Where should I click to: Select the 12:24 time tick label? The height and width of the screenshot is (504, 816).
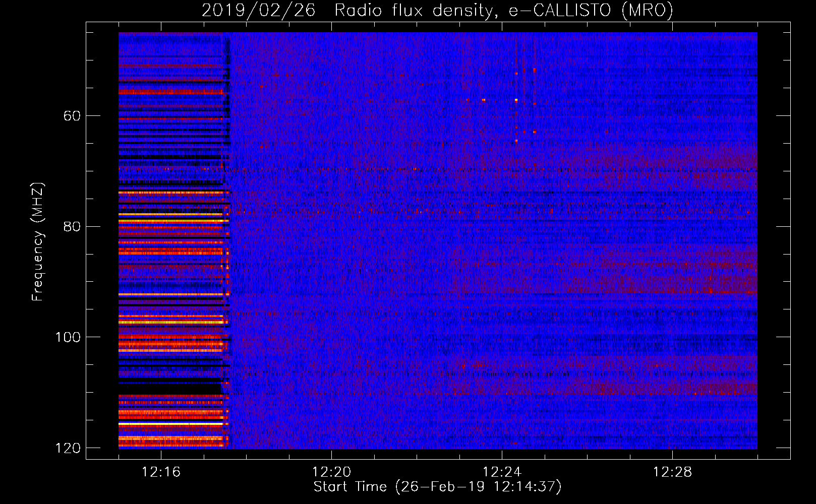[x=502, y=472]
